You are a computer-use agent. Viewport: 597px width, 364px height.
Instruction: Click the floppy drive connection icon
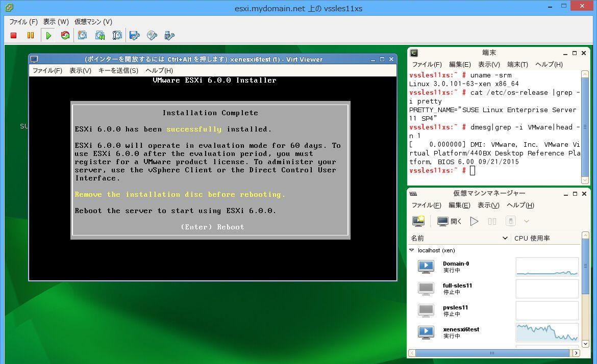(134, 35)
